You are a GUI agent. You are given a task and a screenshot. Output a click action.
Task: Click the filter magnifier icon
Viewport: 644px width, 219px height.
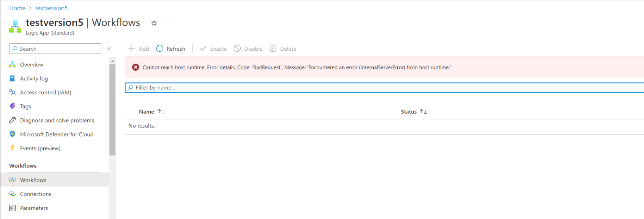pyautogui.click(x=130, y=88)
